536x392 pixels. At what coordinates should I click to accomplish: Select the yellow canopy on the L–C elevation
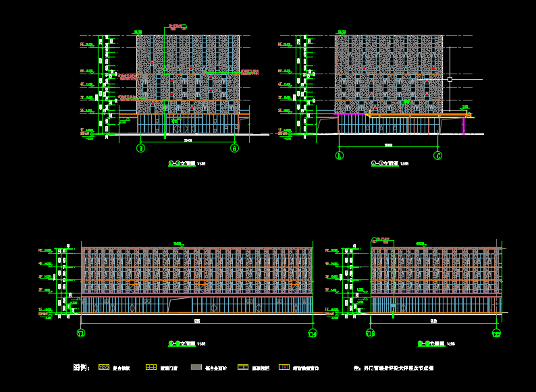tap(420, 117)
